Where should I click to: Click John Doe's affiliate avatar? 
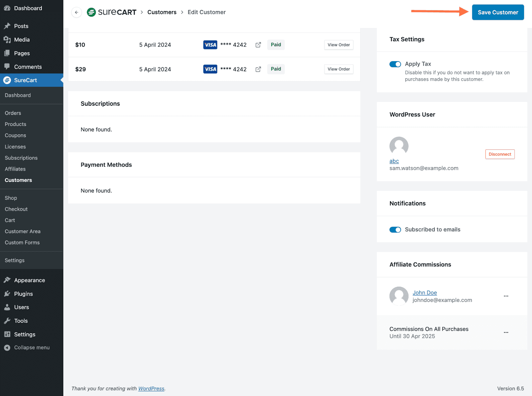pos(399,296)
